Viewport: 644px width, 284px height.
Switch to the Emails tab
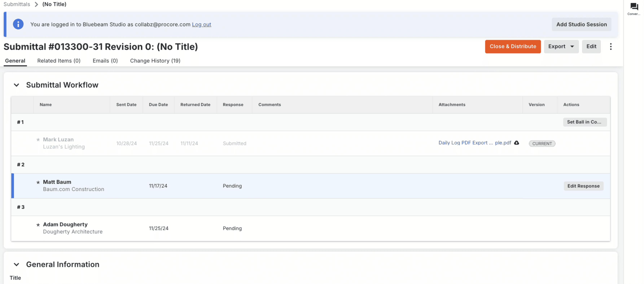[x=105, y=61]
